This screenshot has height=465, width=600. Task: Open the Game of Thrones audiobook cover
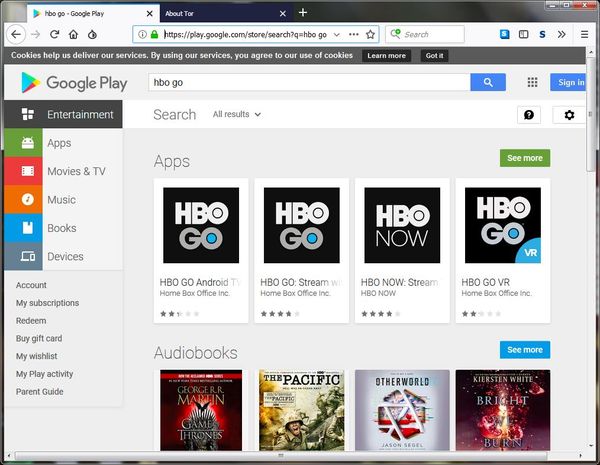pyautogui.click(x=201, y=410)
